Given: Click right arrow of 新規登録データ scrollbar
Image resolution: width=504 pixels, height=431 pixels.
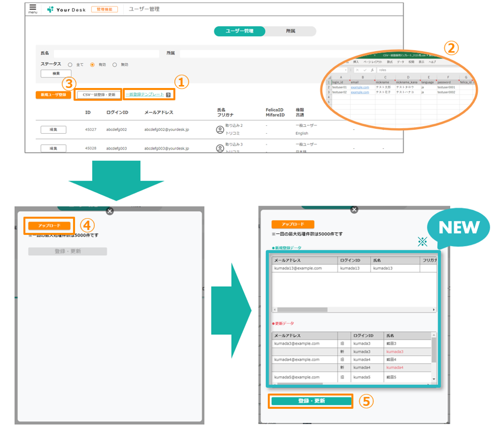Looking at the screenshot, I should (434, 310).
